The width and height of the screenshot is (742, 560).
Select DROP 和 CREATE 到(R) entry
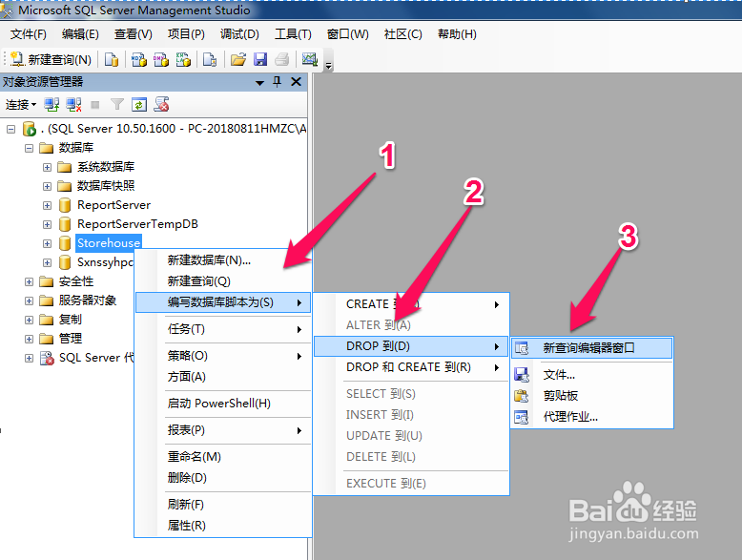pos(411,367)
